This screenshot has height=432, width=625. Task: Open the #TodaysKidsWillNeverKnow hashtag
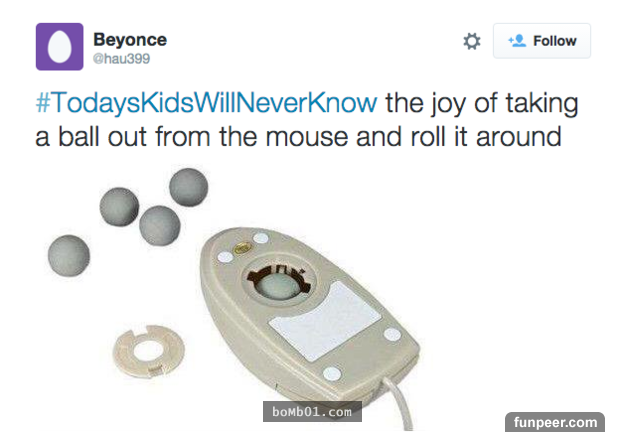[207, 102]
